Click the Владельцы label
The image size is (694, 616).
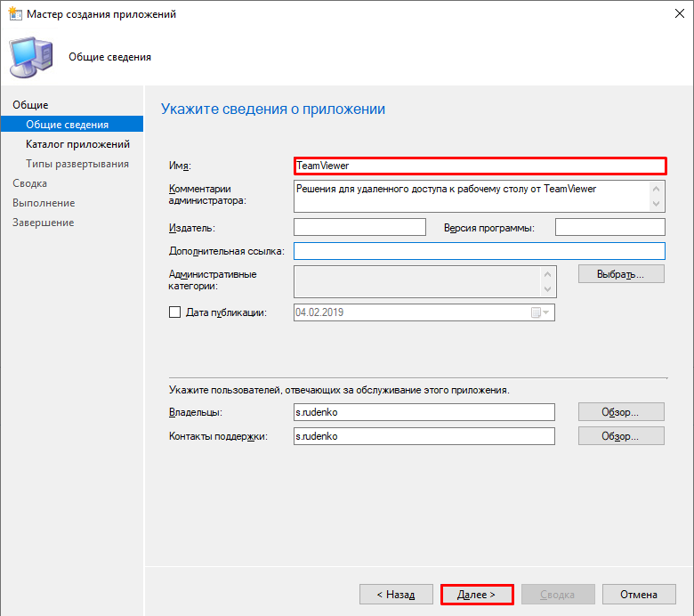pyautogui.click(x=195, y=412)
